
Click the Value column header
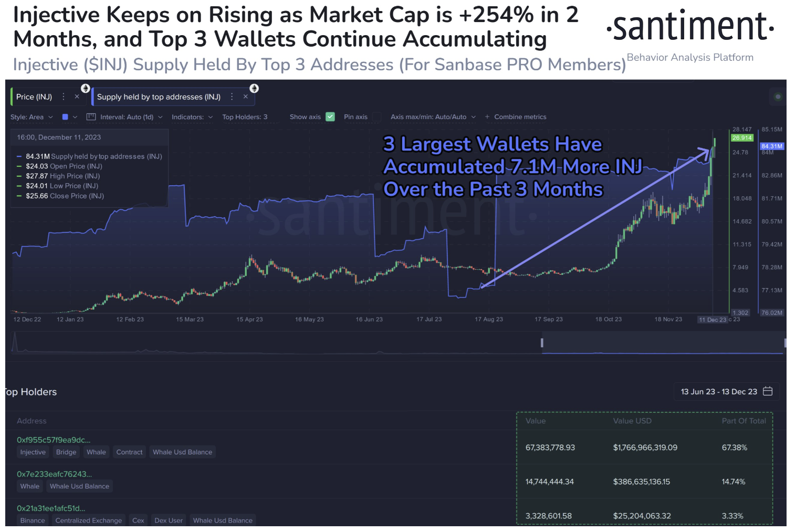point(536,421)
